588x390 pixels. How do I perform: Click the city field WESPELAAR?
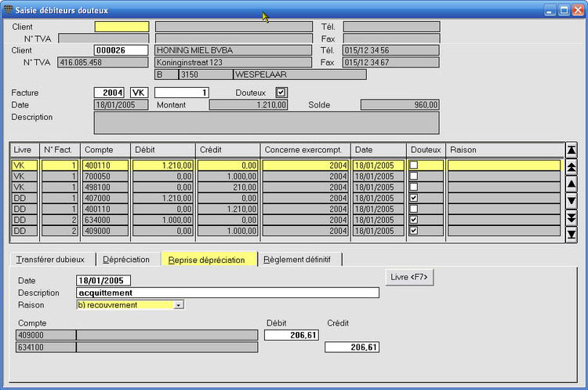299,75
